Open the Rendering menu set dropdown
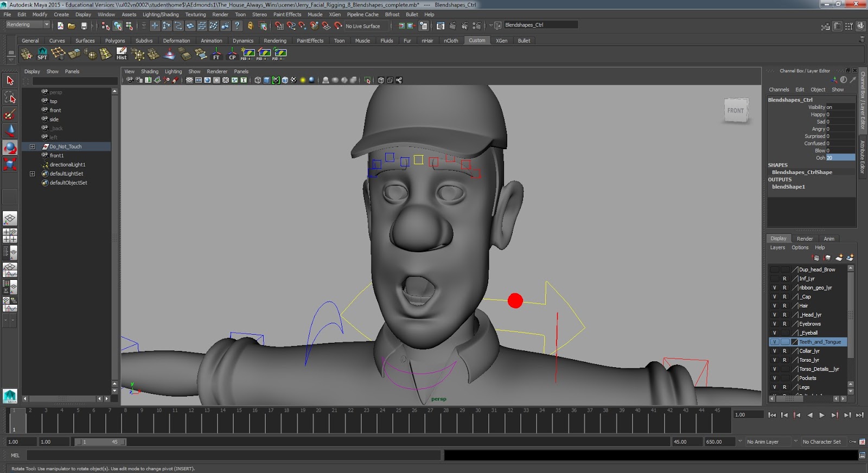This screenshot has height=473, width=868. (x=46, y=25)
